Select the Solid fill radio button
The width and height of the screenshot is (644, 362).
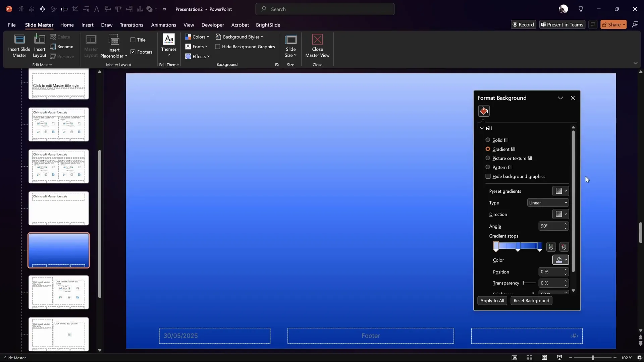[488, 140]
